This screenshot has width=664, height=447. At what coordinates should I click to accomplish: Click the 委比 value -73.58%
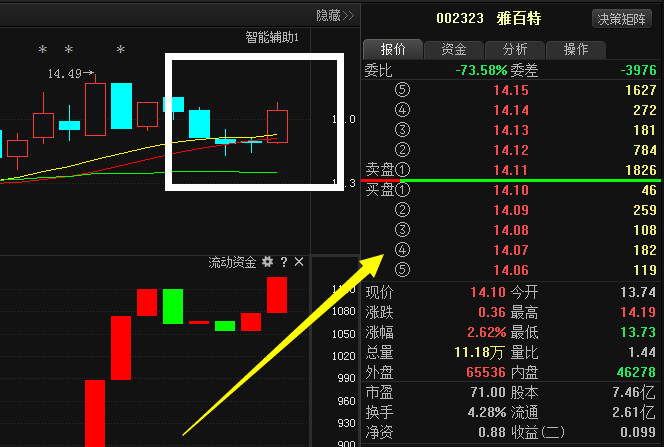click(x=481, y=70)
